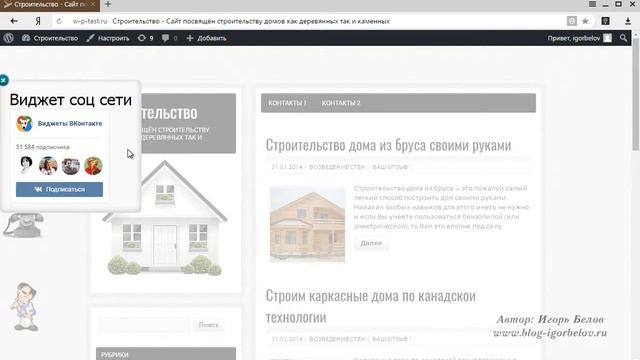
Task: Open the КОНТАКТЫ 1 menu tab
Action: (x=287, y=103)
